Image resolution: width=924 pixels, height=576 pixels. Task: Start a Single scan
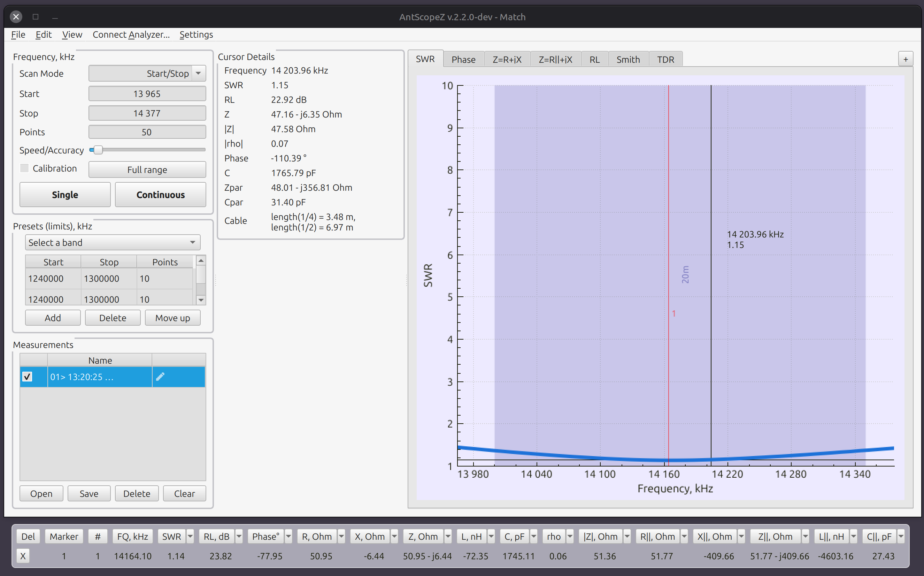pos(65,195)
